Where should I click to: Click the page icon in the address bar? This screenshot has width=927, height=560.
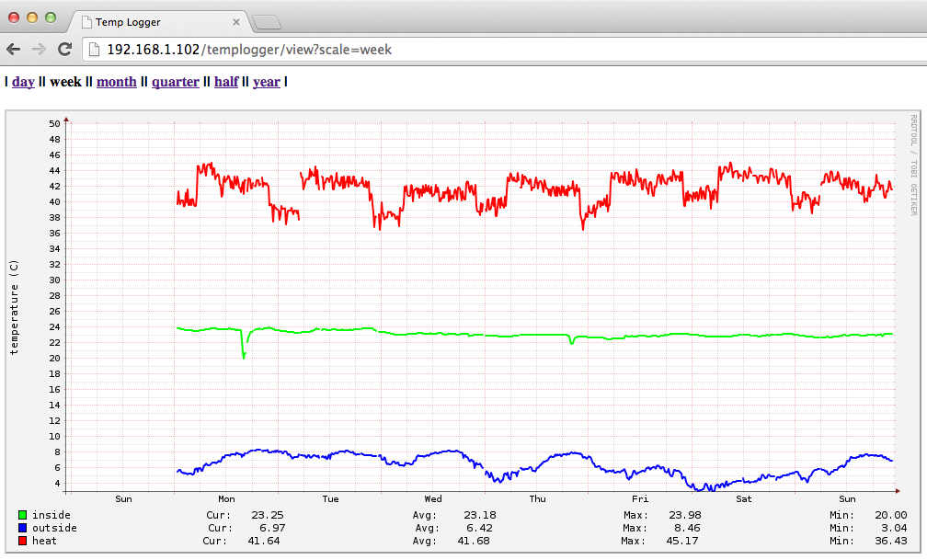tap(93, 50)
